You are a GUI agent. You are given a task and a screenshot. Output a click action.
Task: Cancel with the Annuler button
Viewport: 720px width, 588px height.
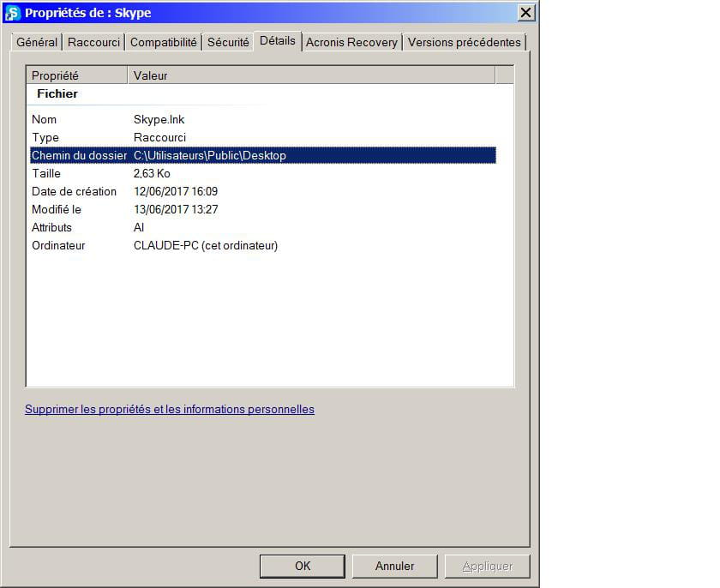(x=395, y=566)
